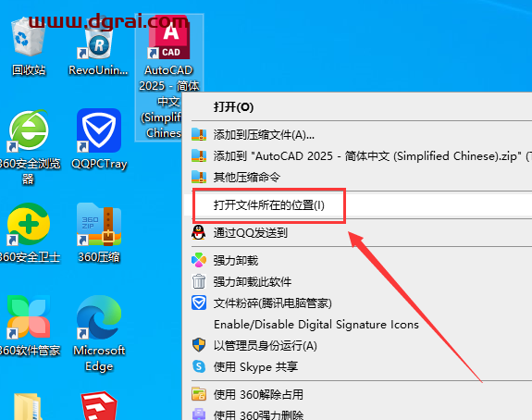The width and height of the screenshot is (532, 420).
Task: Choose 通过QQ发送到 menu entry
Action: coord(358,233)
